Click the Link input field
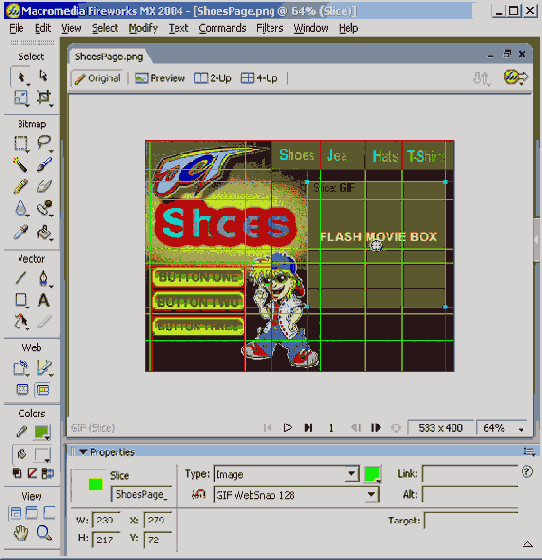The image size is (542, 560). point(470,474)
